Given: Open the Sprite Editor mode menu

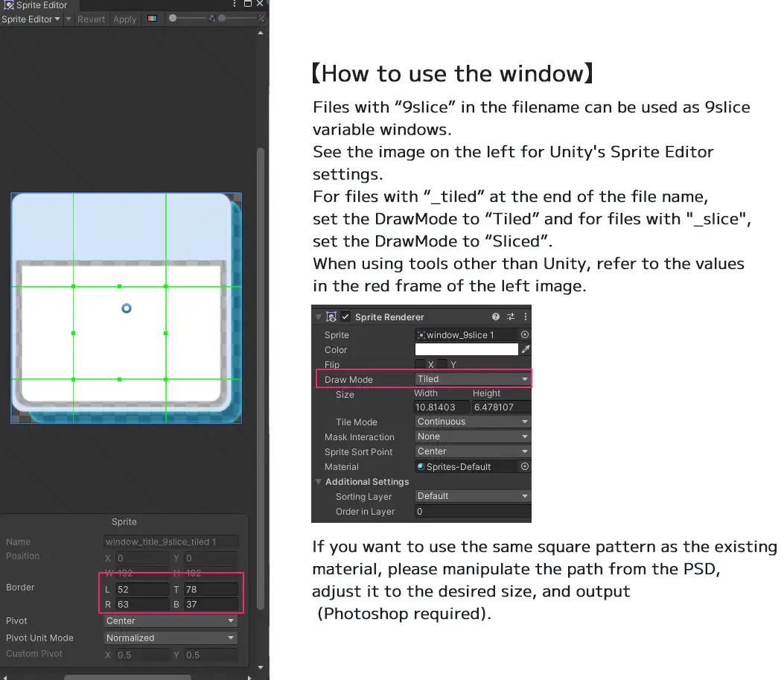Looking at the screenshot, I should (31, 19).
